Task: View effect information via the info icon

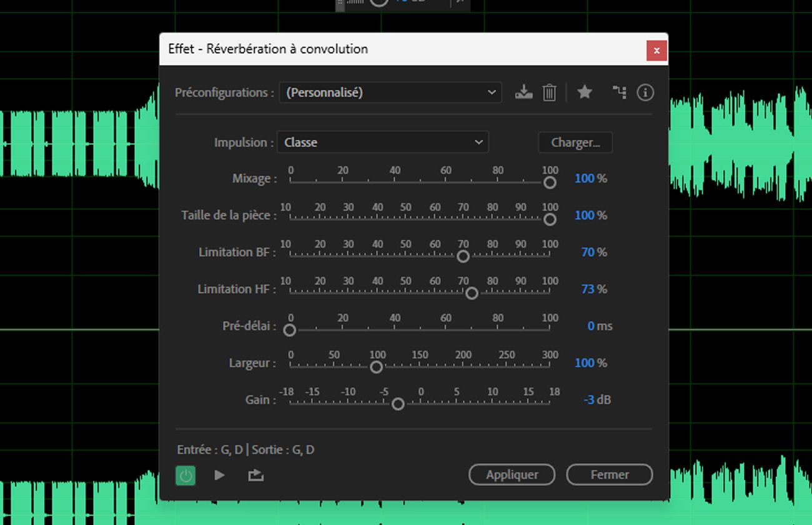Action: (x=645, y=92)
